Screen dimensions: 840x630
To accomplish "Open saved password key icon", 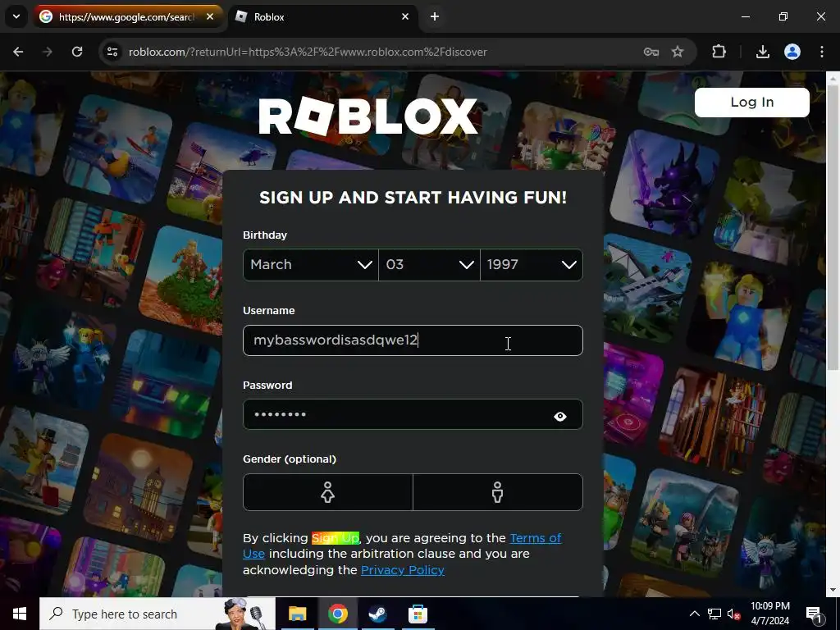I will 651,52.
